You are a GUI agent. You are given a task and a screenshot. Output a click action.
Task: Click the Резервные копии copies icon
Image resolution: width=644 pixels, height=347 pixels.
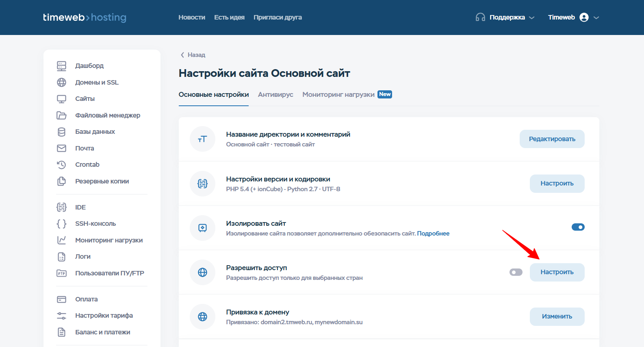point(61,181)
